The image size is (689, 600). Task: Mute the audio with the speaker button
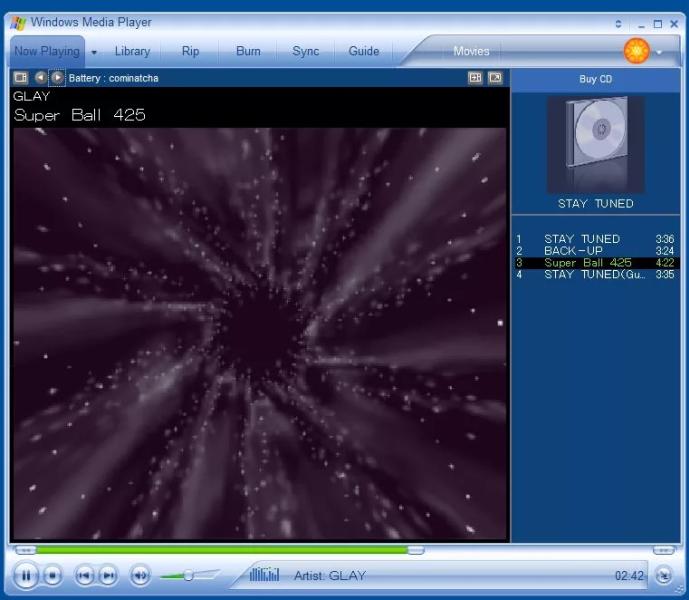point(140,575)
